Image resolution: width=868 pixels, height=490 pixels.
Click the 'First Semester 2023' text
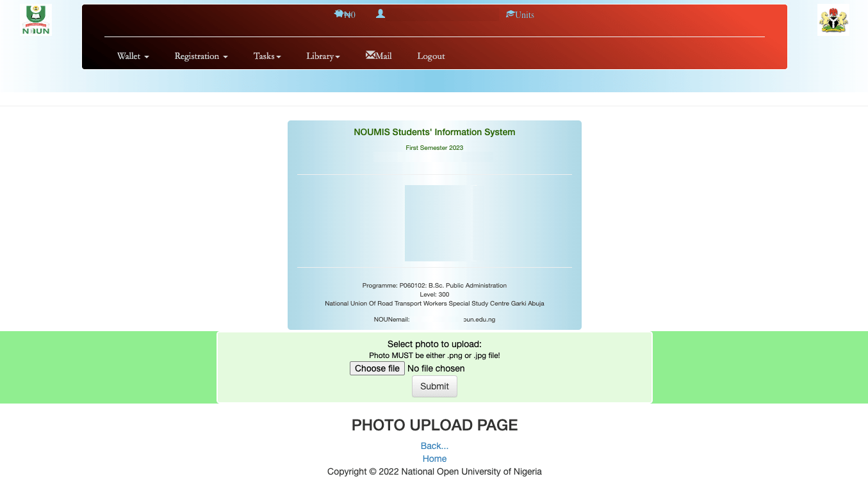coord(434,148)
